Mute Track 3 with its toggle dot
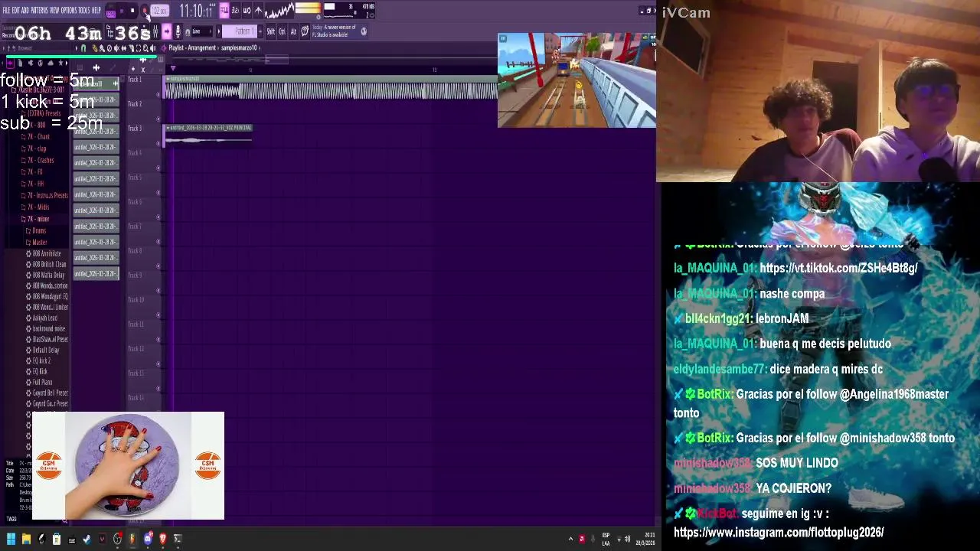980x551 pixels. point(158,144)
